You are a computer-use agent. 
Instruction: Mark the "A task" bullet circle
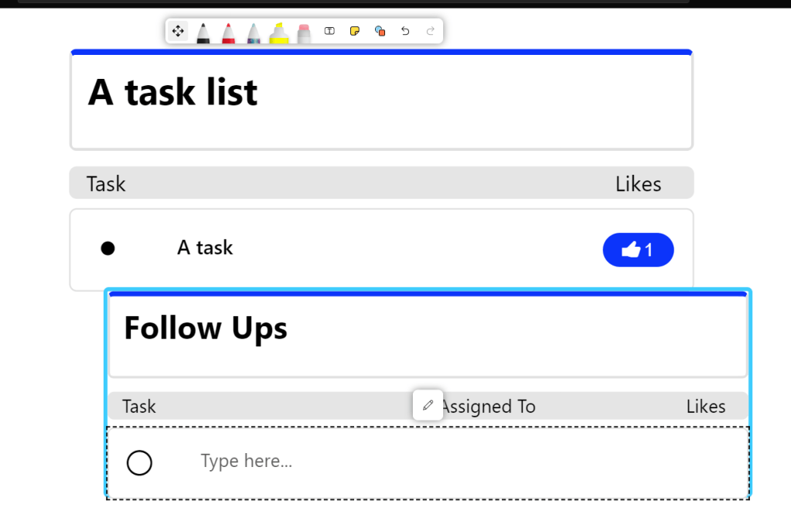(x=108, y=248)
